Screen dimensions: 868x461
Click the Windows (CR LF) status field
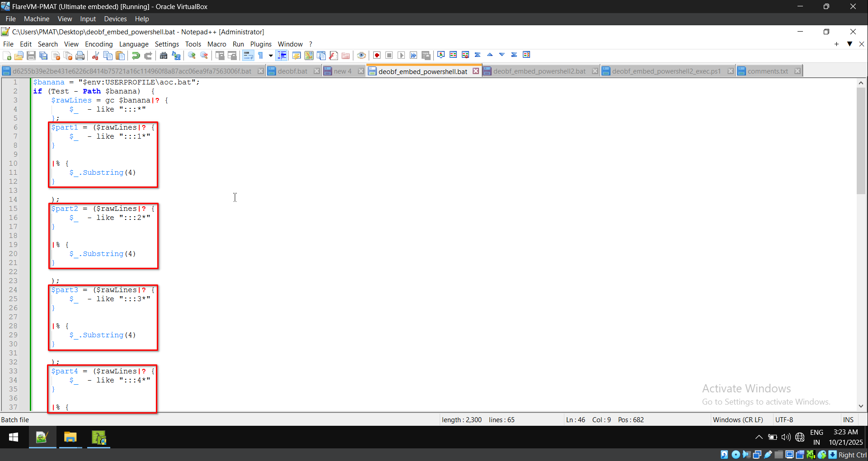tap(737, 419)
